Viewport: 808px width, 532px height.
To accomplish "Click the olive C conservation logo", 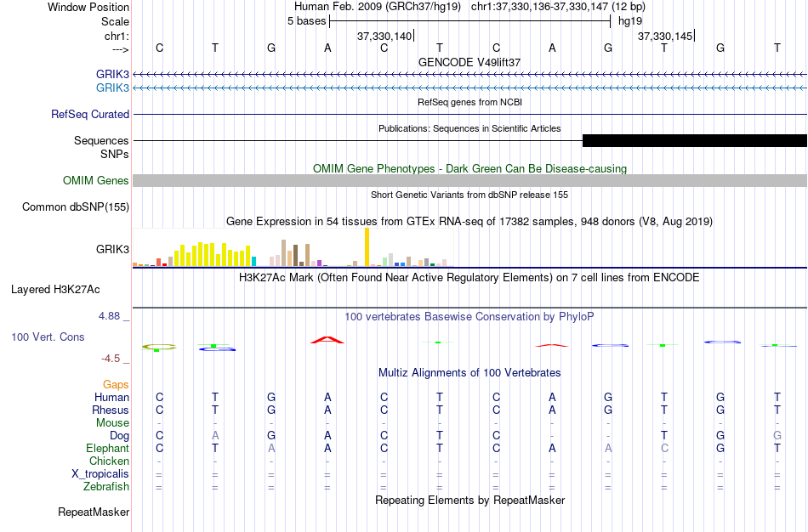I will click(159, 347).
